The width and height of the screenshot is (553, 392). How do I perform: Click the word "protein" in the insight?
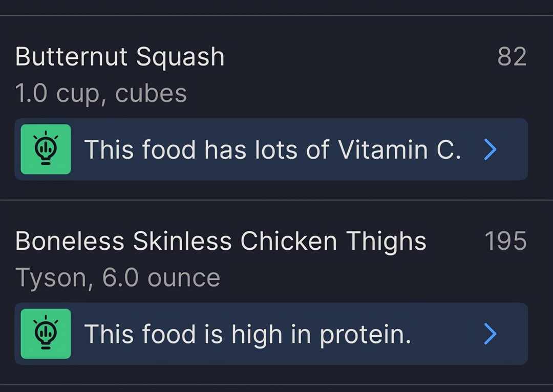(365, 335)
